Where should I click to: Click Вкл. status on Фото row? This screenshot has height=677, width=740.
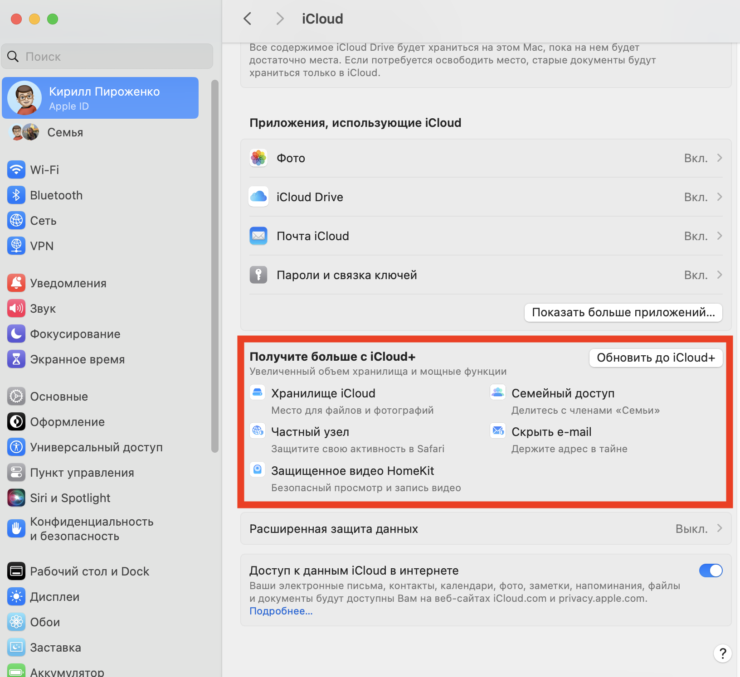[696, 158]
